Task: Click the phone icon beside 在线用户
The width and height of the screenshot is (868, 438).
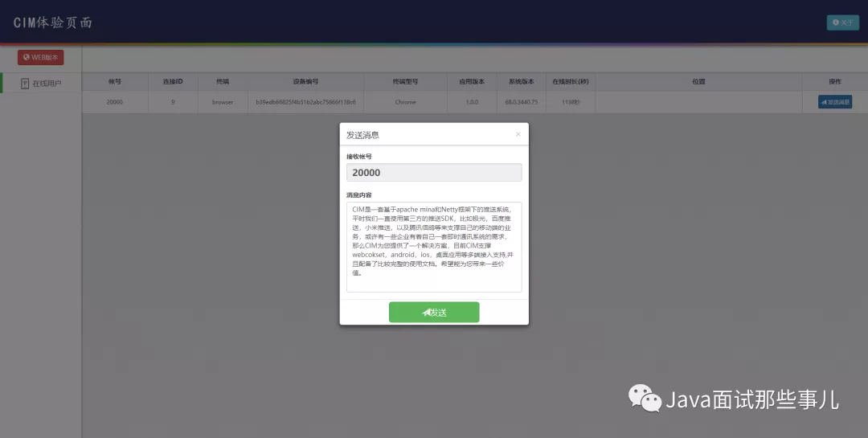Action: click(25, 84)
